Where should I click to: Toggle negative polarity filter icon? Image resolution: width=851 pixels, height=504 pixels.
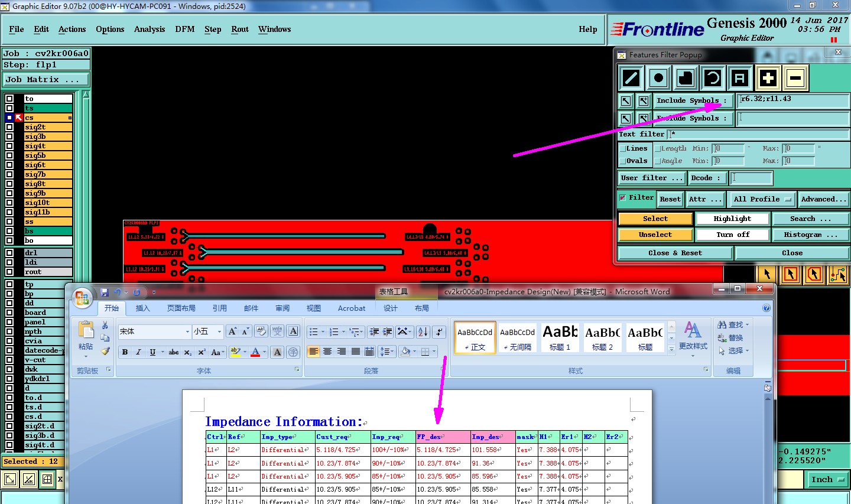[x=795, y=78]
